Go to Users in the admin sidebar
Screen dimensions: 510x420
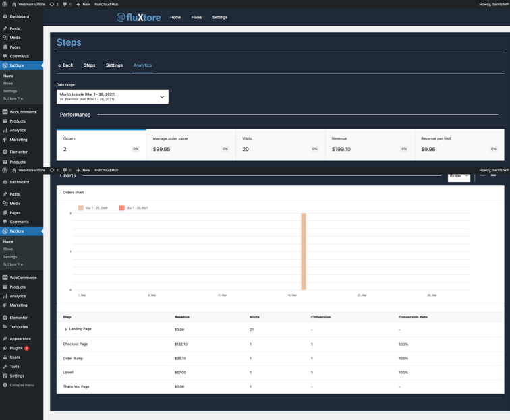[x=15, y=357]
